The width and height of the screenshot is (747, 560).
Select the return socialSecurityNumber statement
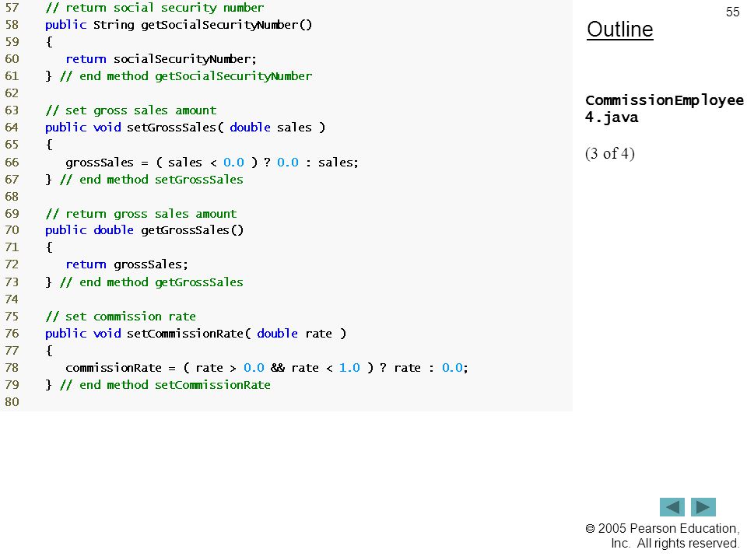point(161,59)
